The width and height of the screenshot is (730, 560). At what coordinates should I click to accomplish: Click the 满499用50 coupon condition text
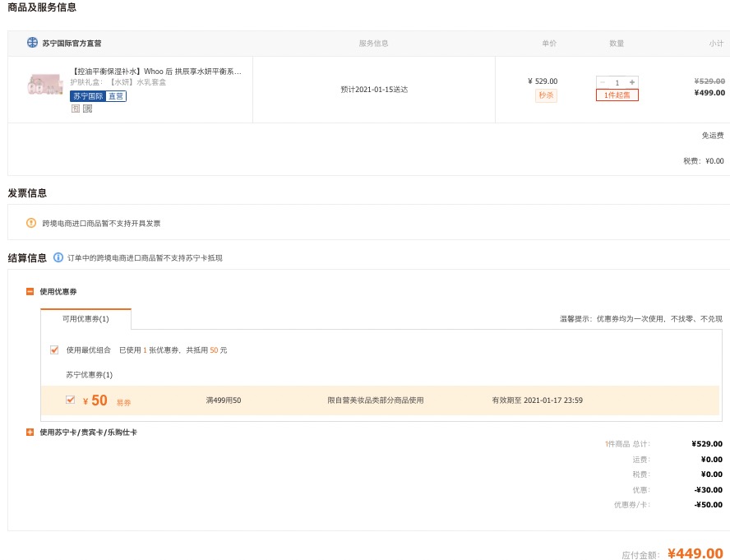click(x=224, y=400)
